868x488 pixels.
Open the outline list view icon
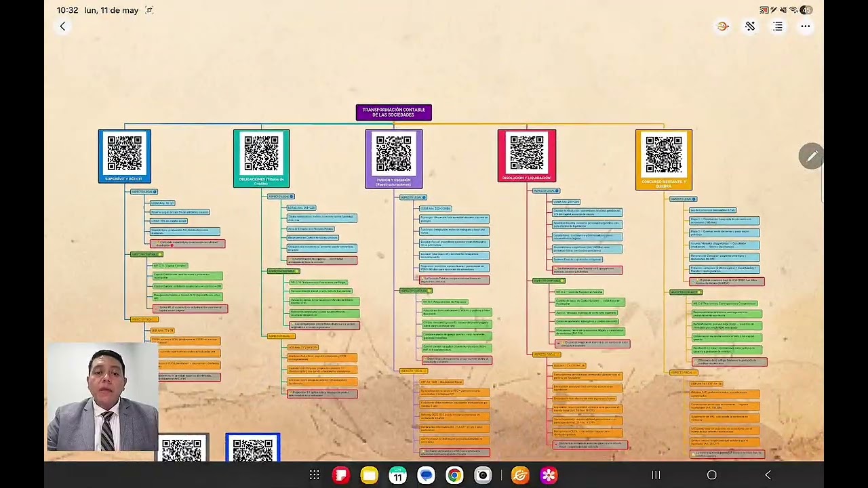[778, 26]
